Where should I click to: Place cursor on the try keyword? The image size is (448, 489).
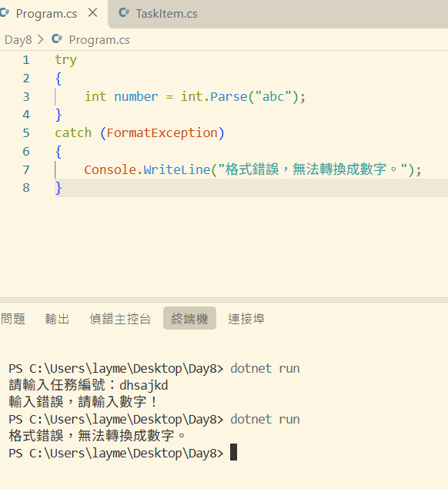pyautogui.click(x=65, y=60)
